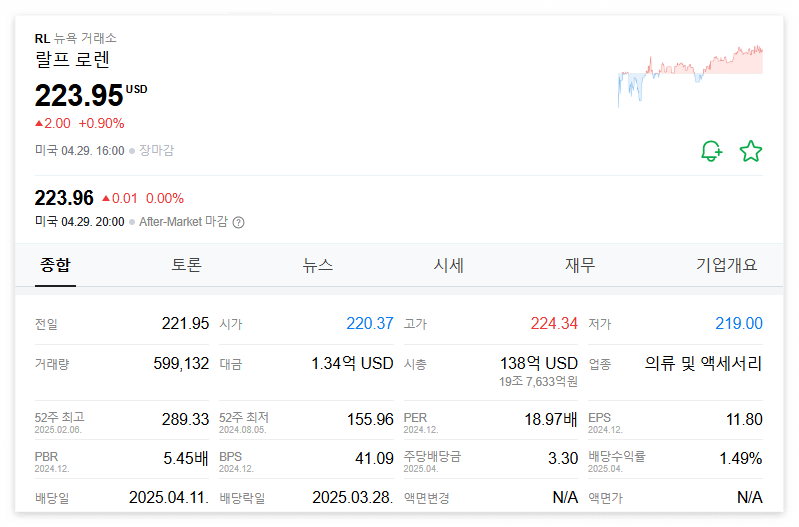
Task: Click the 주당배당금 value 3.30
Action: pyautogui.click(x=563, y=458)
